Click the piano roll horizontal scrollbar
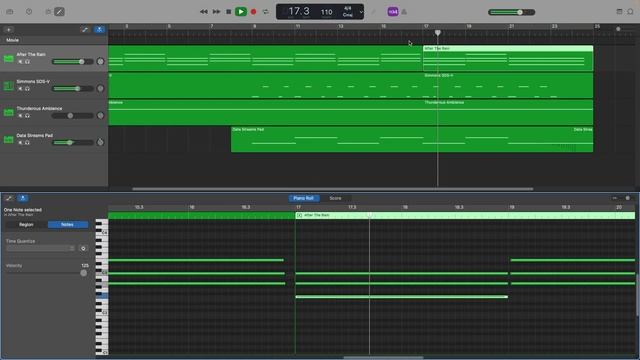Screen dimensions: 640x360 click(383, 358)
